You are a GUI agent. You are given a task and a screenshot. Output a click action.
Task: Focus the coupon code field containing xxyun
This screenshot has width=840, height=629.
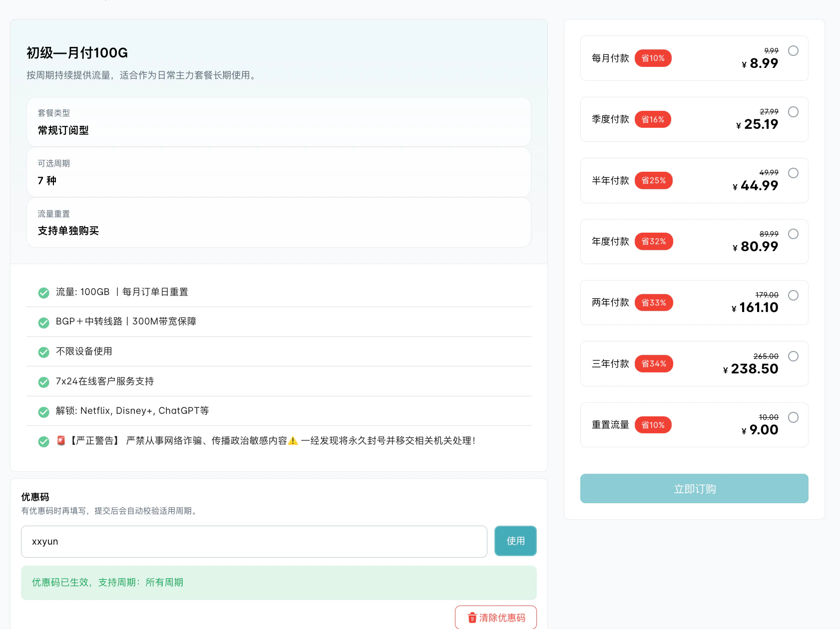(x=254, y=542)
